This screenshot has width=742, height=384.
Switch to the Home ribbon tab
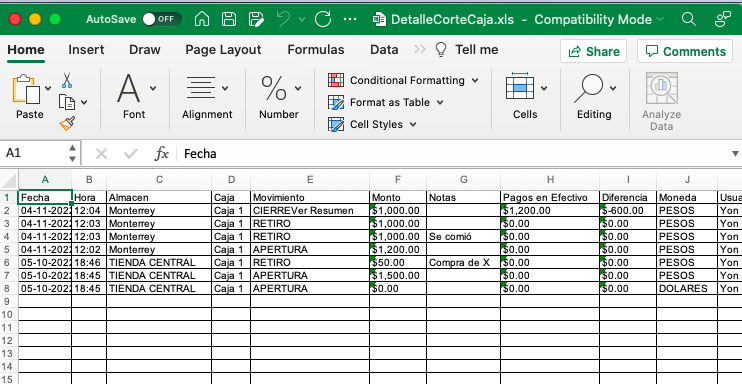(x=26, y=50)
